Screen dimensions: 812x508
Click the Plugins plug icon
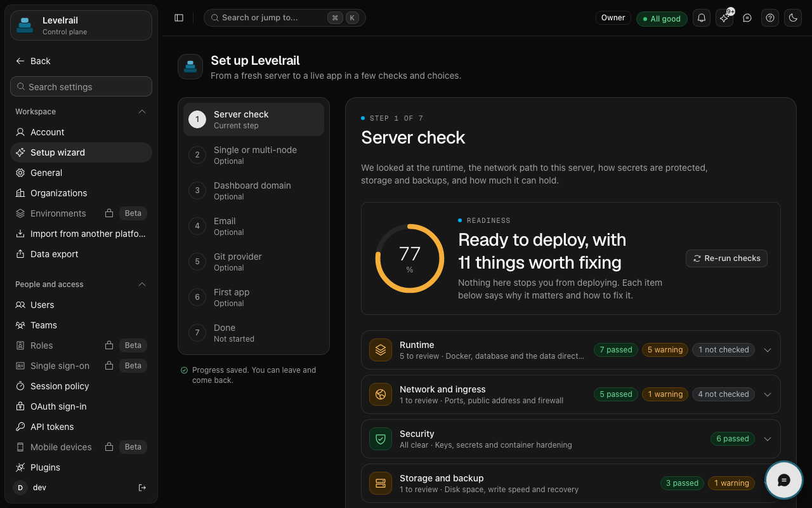pyautogui.click(x=20, y=467)
